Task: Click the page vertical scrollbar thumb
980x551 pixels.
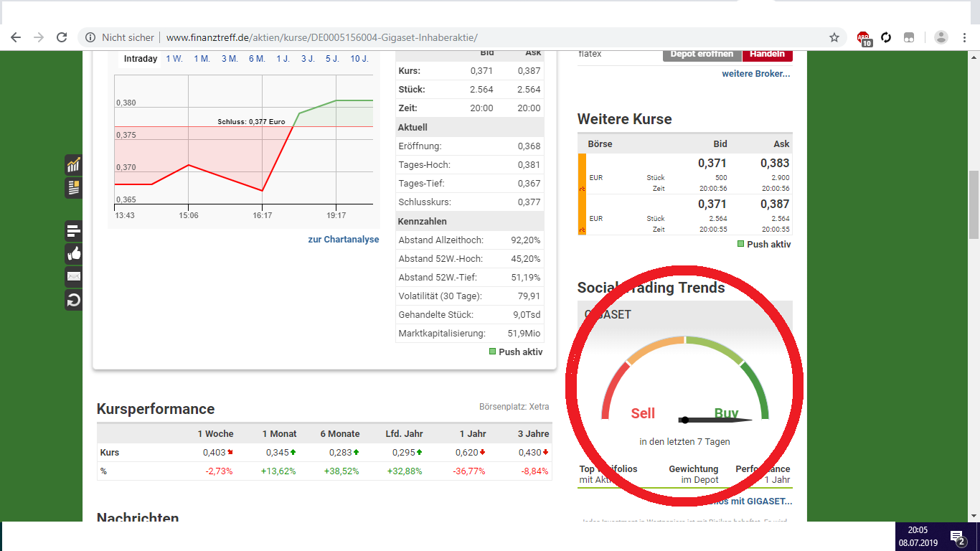Action: (974, 204)
